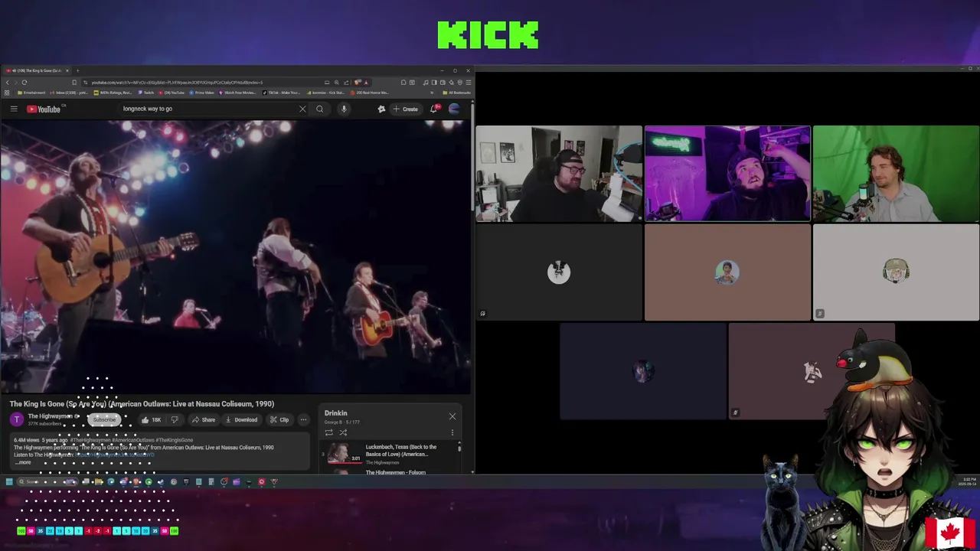Screen dimensions: 980x551
Task: Go back in the browser
Action: point(8,82)
